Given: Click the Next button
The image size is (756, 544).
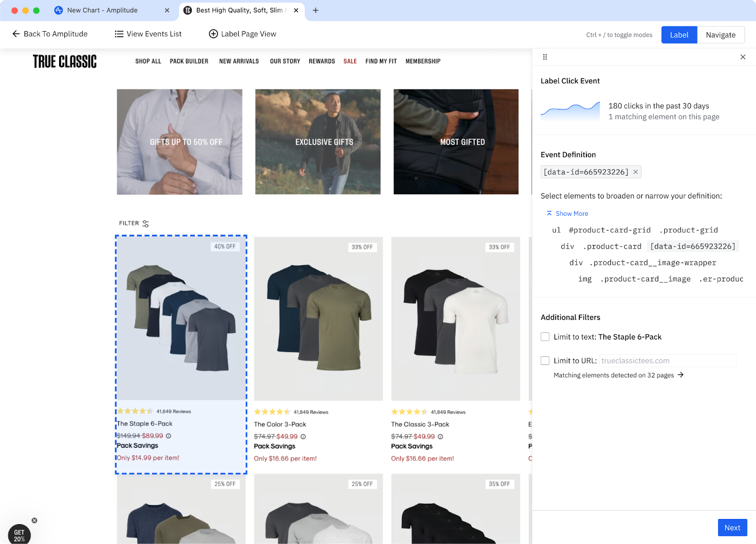Looking at the screenshot, I should [x=732, y=527].
